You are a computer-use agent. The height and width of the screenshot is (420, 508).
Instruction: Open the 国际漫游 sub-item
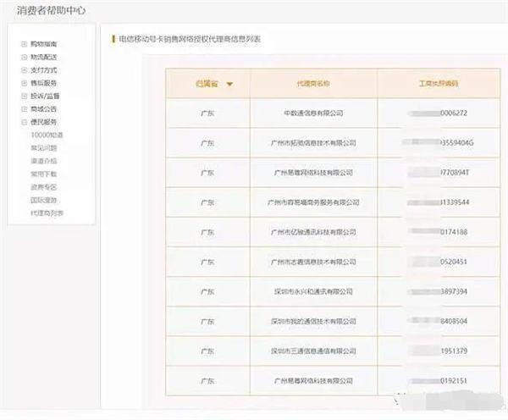(44, 200)
